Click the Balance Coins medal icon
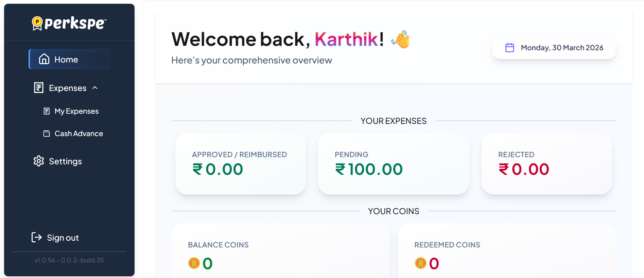 (x=194, y=263)
